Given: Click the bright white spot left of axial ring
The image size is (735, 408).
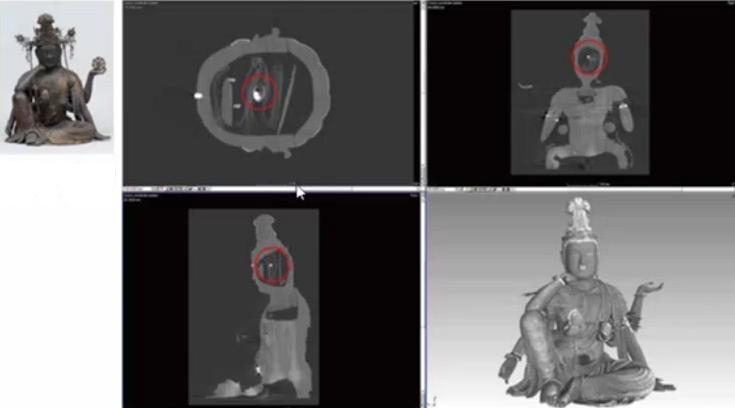Looking at the screenshot, I should [x=198, y=96].
